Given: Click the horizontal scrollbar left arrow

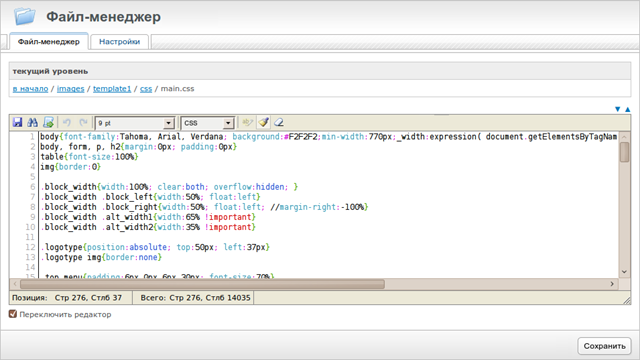Looking at the screenshot, I should [15, 284].
